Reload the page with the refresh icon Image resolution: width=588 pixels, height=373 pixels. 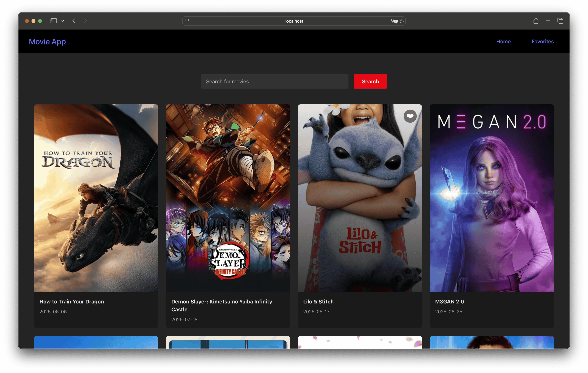tap(402, 21)
